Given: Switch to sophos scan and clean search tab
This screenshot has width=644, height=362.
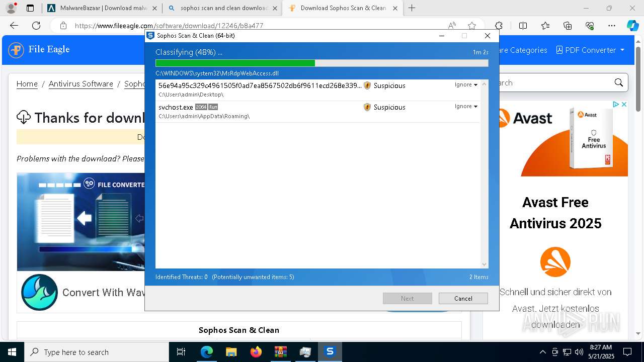Looking at the screenshot, I should coord(223,8).
